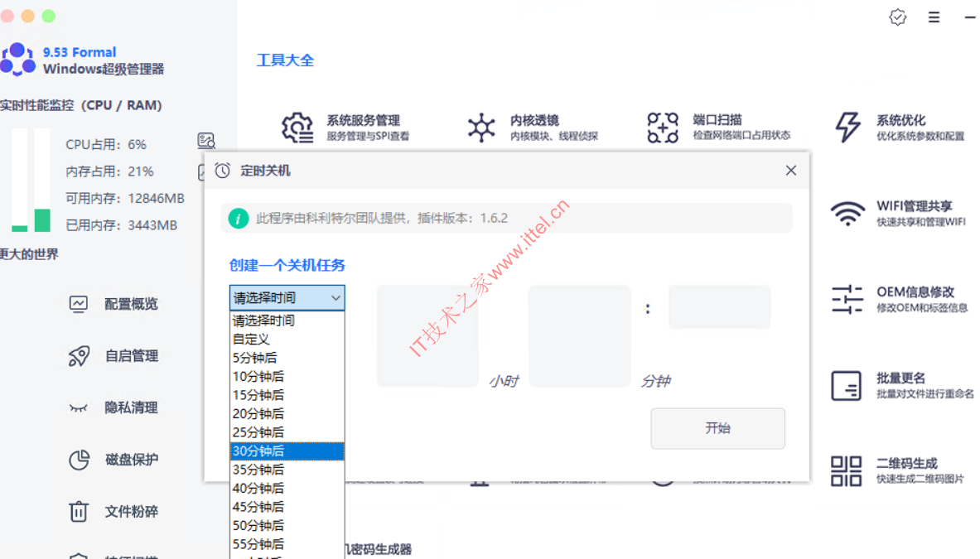Select 30分钟后 from the dropdown list
980x559 pixels.
(287, 451)
